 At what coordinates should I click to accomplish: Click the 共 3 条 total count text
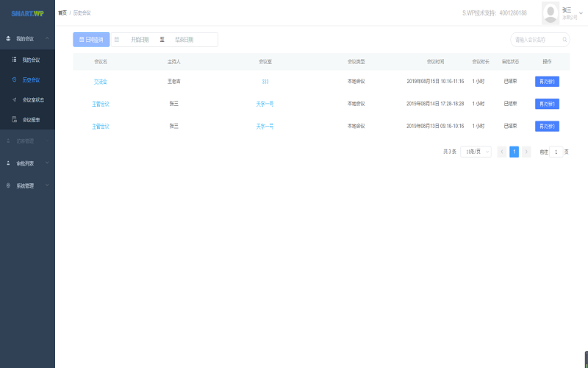pos(450,152)
